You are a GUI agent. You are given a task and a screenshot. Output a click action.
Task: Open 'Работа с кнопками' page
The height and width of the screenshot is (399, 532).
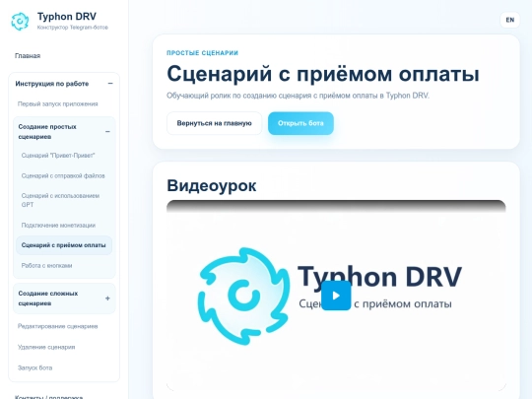point(47,266)
